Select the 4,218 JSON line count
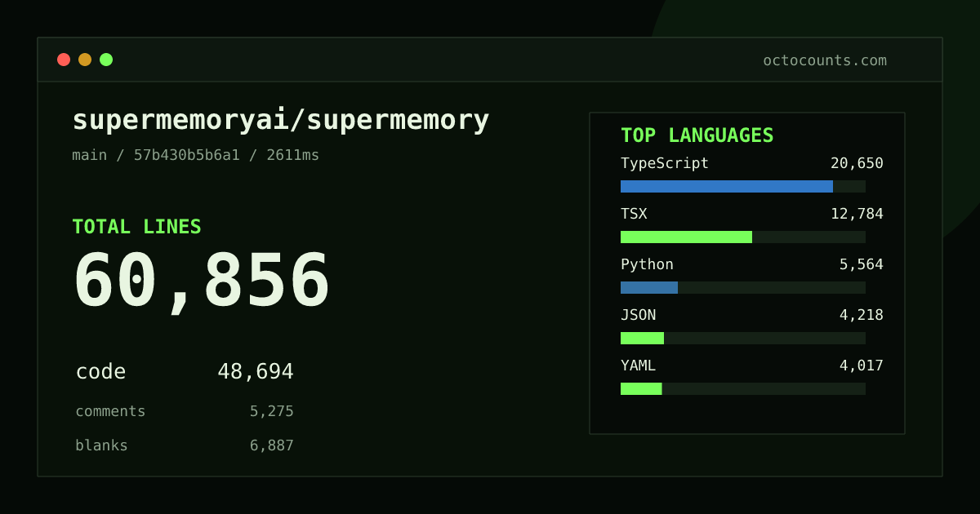 pos(862,315)
